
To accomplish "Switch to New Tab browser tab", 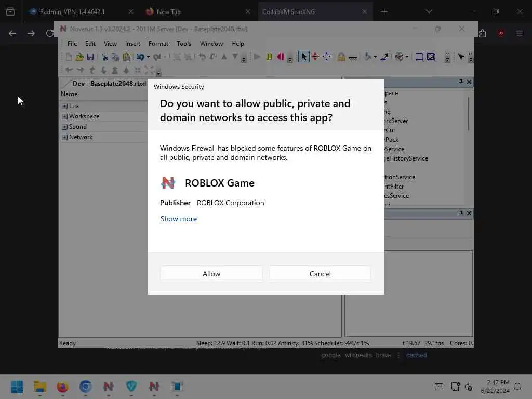I will coord(198,12).
